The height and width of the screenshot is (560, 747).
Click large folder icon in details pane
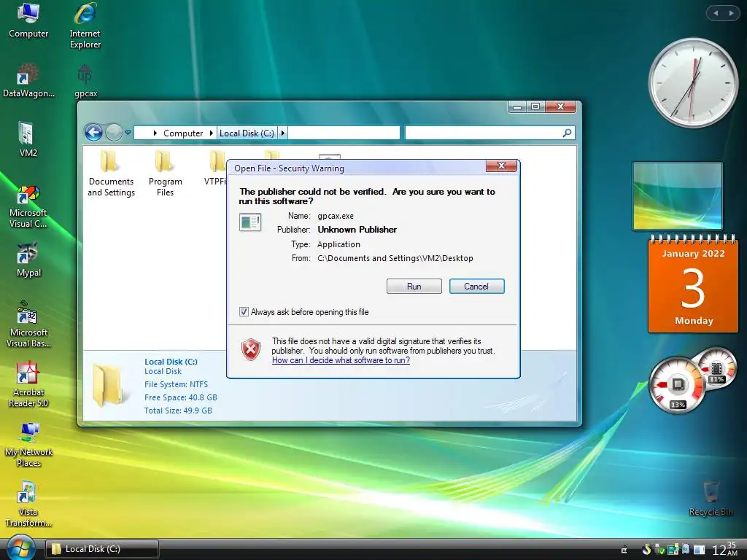[x=111, y=386]
